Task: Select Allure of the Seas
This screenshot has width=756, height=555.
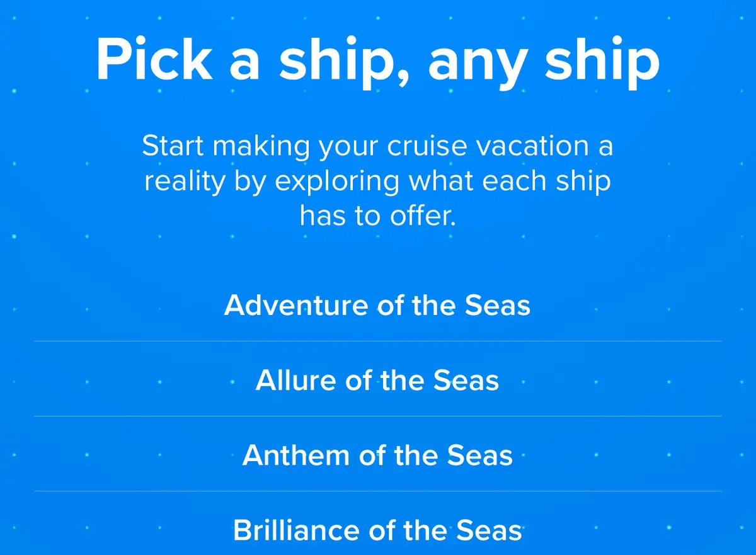Action: 377,380
